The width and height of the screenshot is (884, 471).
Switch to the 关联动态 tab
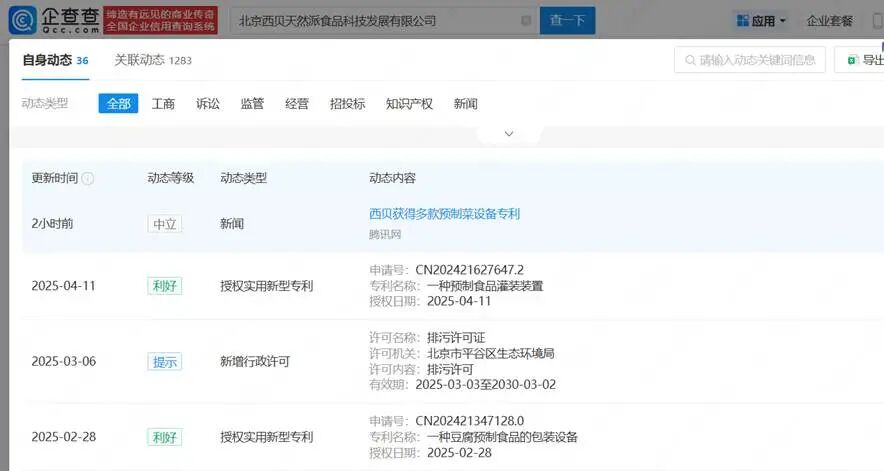(153, 60)
